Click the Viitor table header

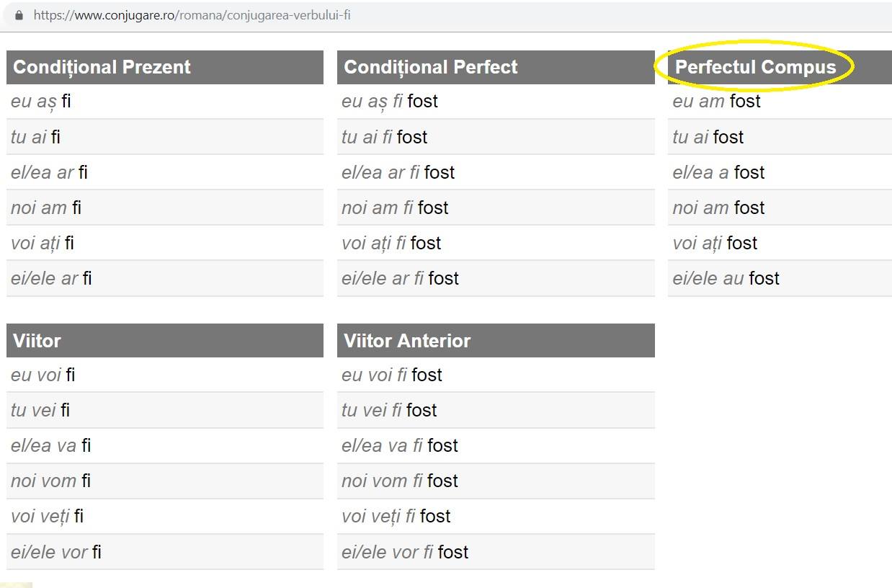pos(165,340)
